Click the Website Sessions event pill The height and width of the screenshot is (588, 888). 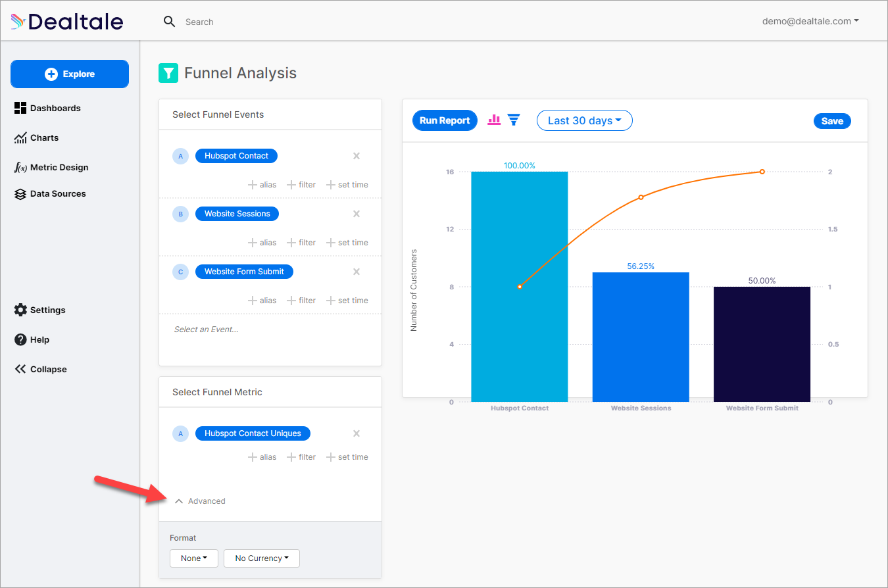237,214
